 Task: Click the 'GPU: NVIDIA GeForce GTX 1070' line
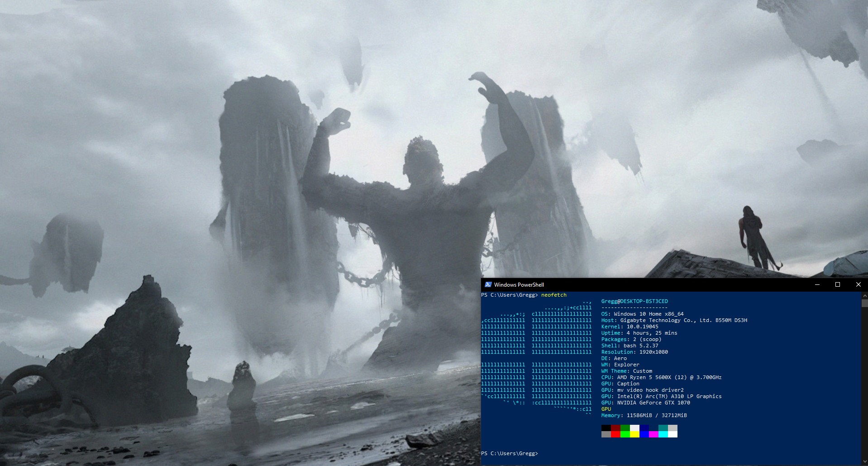[x=645, y=403]
